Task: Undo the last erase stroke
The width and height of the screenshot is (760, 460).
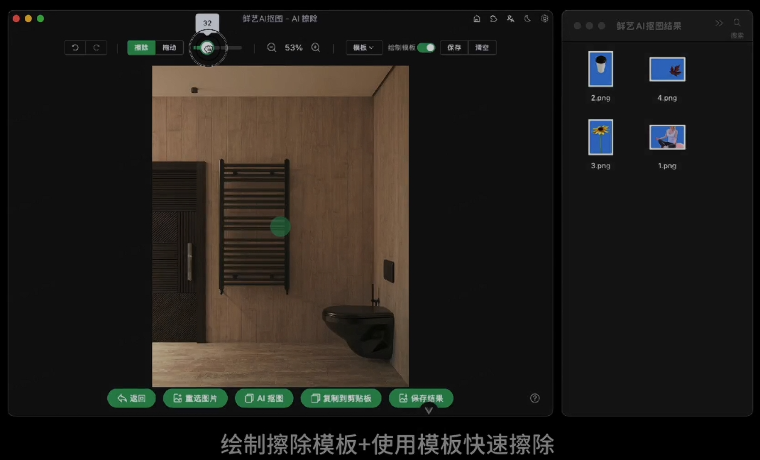Action: tap(75, 48)
